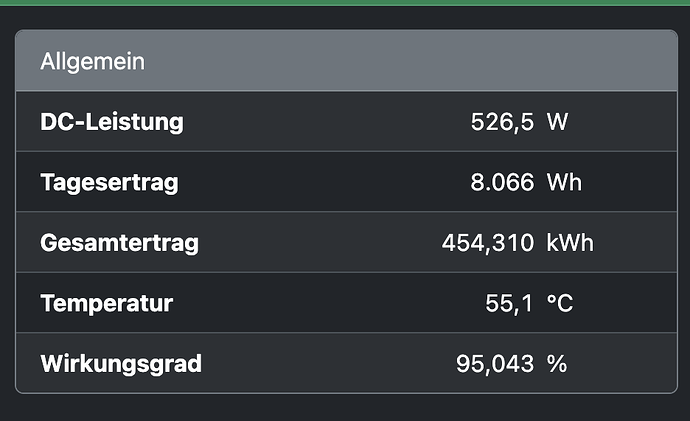Click the W unit next to DC-Leistung
Screen dimensions: 690x421
point(558,122)
